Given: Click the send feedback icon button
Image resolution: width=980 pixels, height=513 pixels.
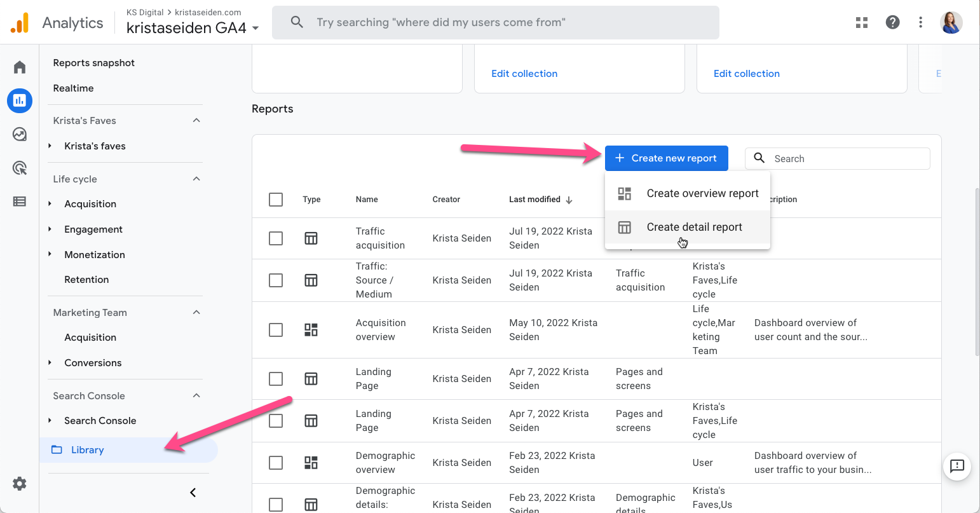Looking at the screenshot, I should coord(957,466).
